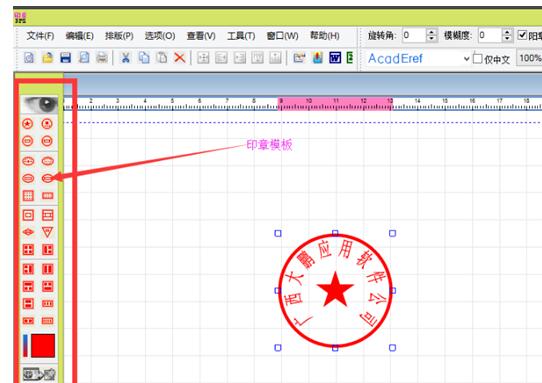Open the 编辑(E) menu

[x=80, y=36]
